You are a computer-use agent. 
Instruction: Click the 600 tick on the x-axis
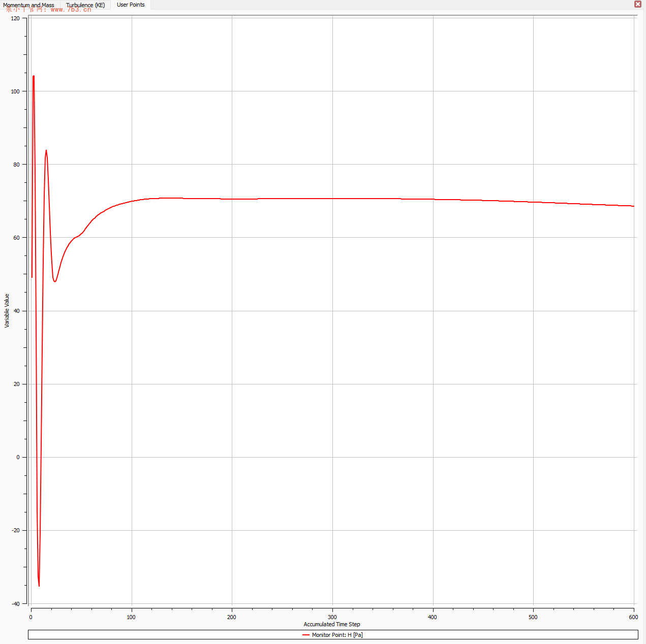[x=633, y=617]
